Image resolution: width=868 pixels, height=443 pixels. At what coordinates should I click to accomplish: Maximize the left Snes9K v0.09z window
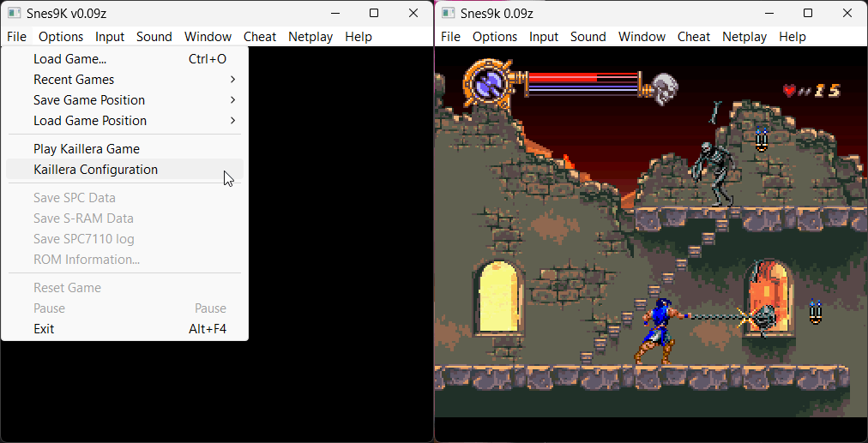374,13
